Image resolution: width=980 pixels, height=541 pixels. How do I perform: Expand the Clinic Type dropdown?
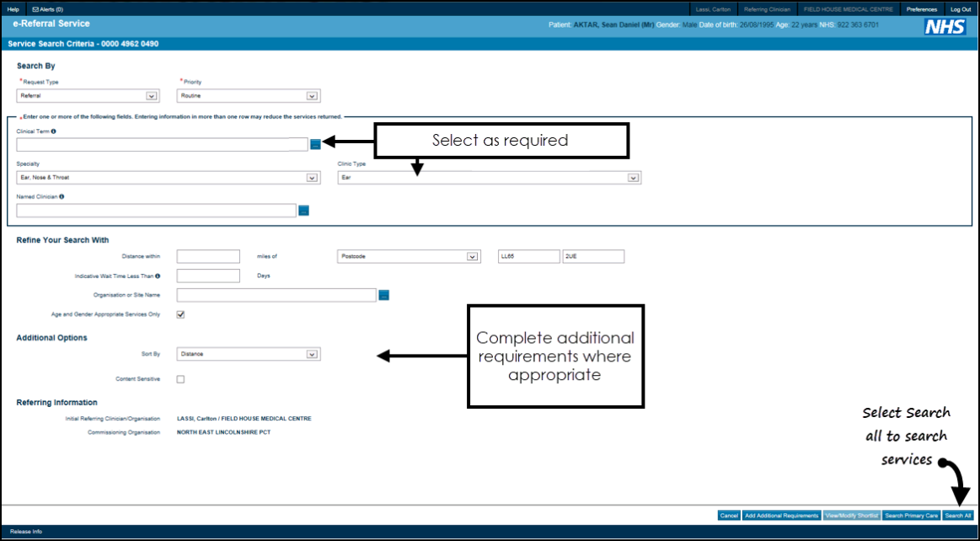click(x=490, y=178)
